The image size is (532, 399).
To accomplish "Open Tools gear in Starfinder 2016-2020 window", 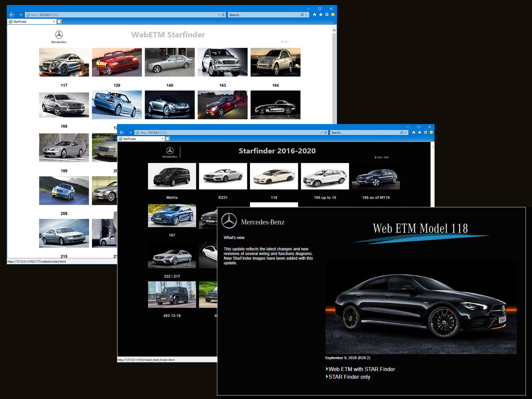I will click(x=425, y=132).
